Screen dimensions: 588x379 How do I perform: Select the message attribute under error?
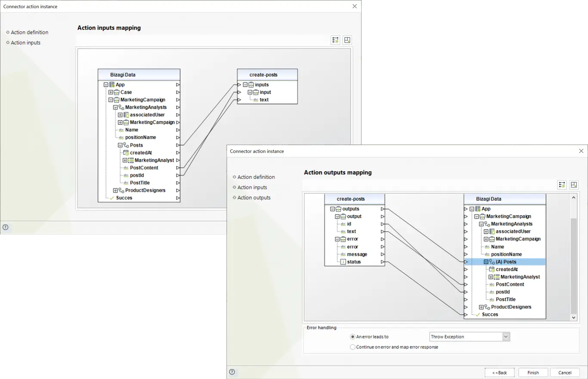357,254
